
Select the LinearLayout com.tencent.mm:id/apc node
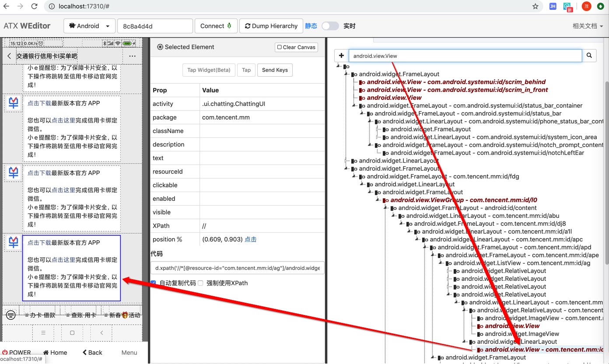pos(506,239)
